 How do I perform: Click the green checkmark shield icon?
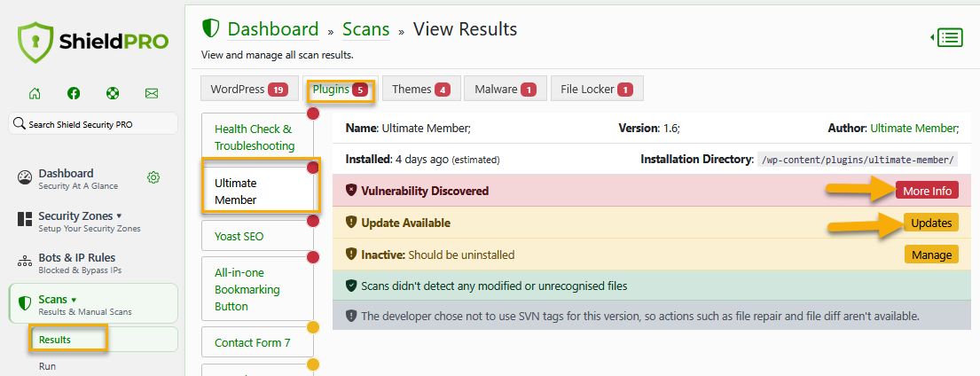[351, 286]
